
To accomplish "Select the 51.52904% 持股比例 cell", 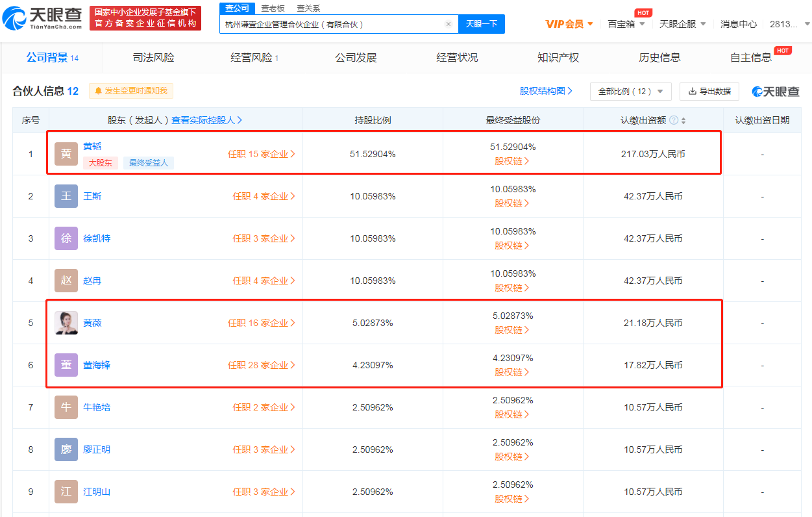I will (x=373, y=154).
